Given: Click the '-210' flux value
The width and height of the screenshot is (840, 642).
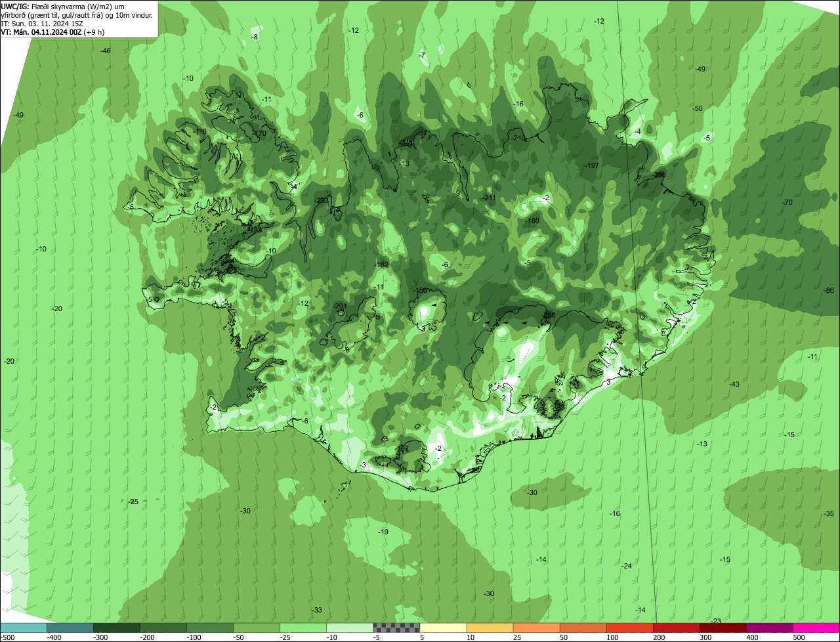Looking at the screenshot, I should (x=518, y=138).
